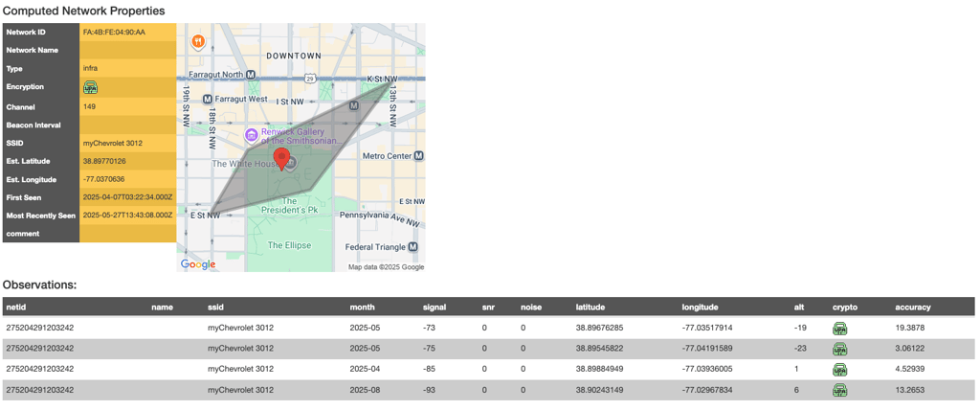Click WPA crypto icon in -73 signal row
The image size is (980, 410).
point(839,328)
